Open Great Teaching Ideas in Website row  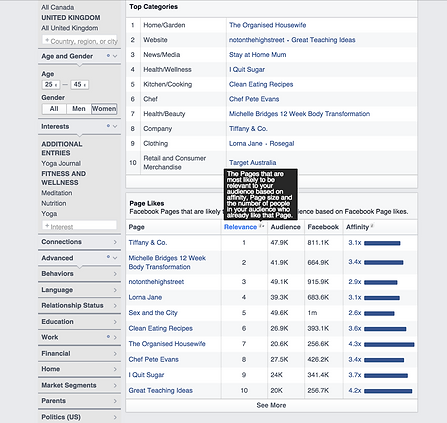[x=323, y=40]
